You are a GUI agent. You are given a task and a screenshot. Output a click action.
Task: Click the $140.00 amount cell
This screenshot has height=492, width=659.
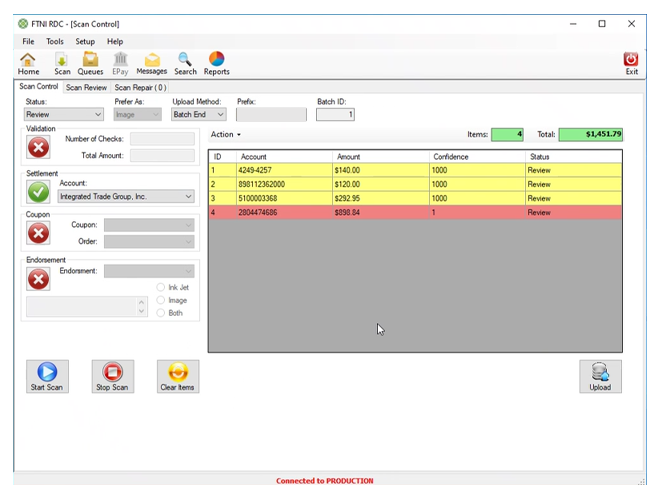point(380,170)
